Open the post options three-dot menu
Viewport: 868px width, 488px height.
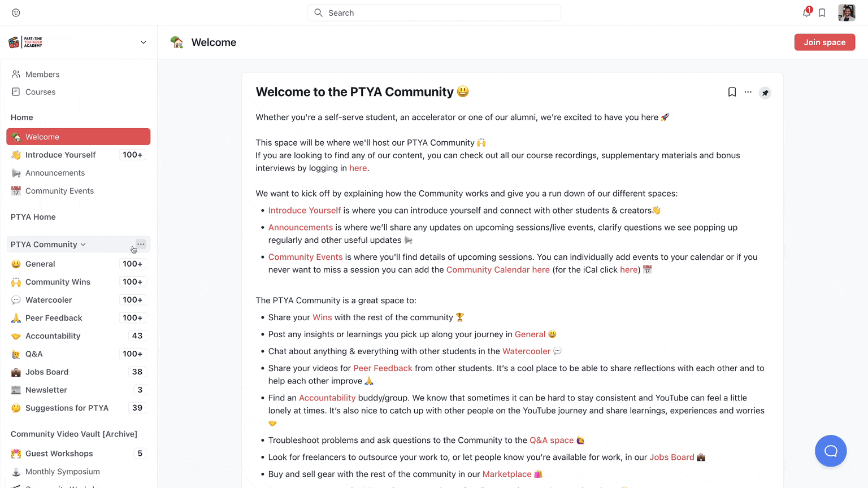point(748,92)
